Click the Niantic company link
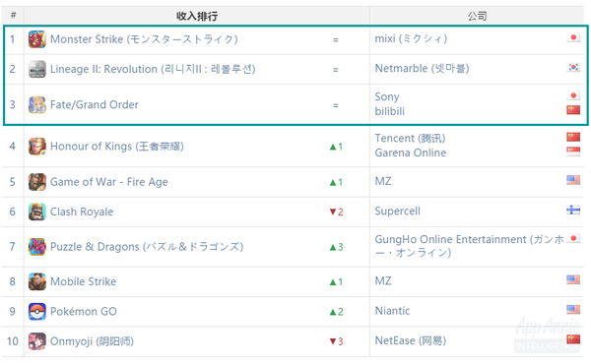591x364 pixels. [392, 311]
